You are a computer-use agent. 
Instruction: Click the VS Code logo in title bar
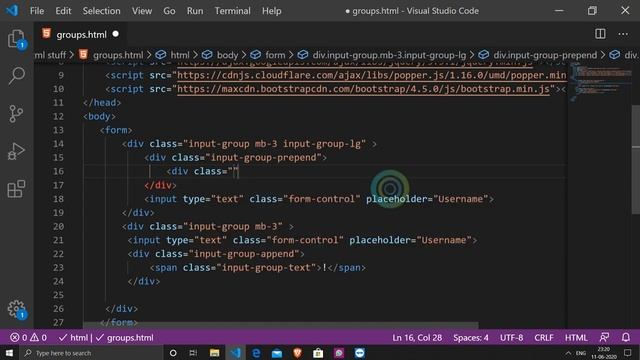[x=12, y=10]
